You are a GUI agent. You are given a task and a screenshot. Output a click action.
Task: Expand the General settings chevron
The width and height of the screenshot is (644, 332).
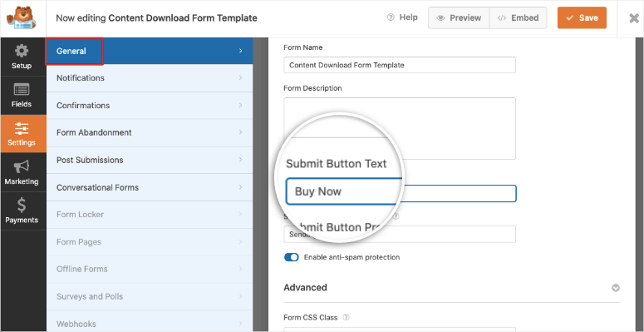pyautogui.click(x=241, y=51)
